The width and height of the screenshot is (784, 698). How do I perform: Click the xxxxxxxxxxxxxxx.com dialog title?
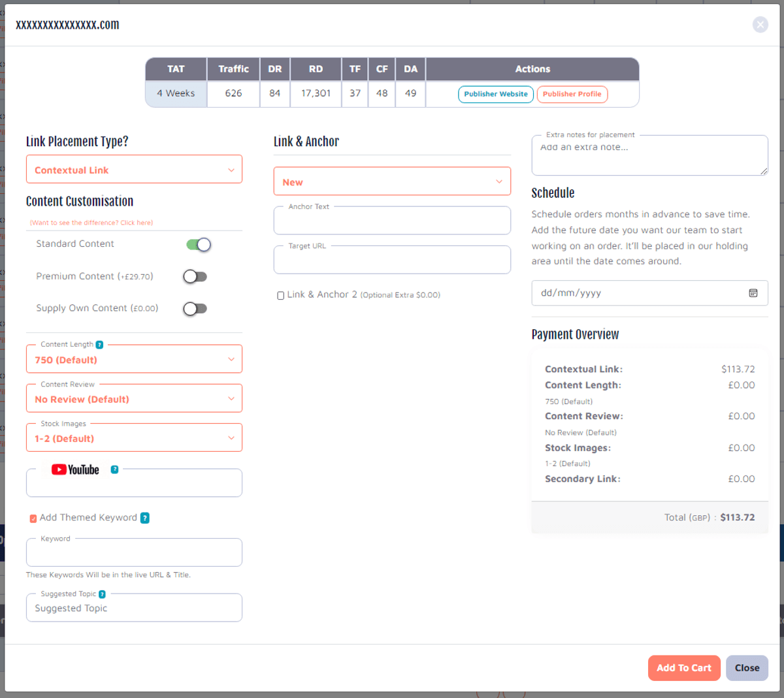coord(67,25)
